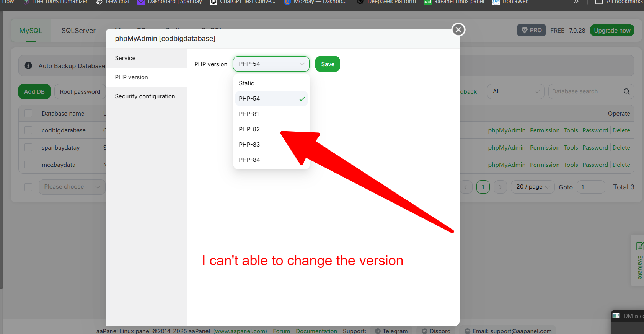
Task: Click the database search magnifier icon
Action: tap(626, 91)
